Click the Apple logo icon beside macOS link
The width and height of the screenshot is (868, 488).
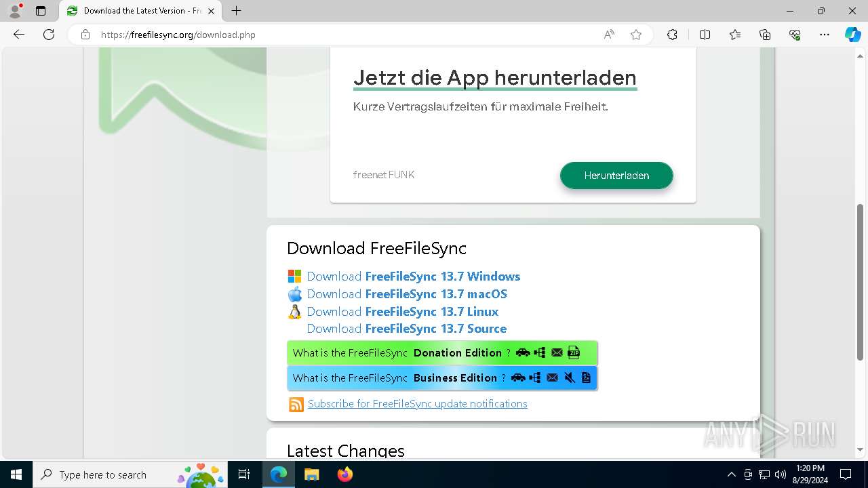point(294,294)
